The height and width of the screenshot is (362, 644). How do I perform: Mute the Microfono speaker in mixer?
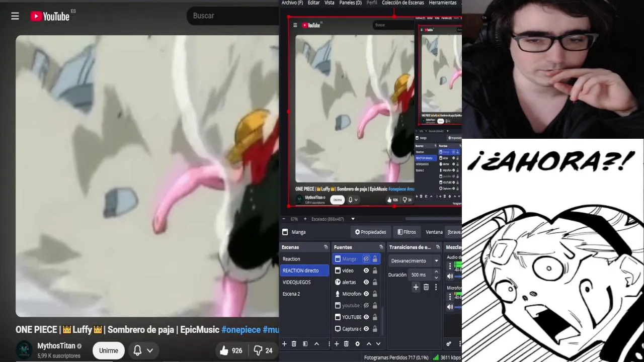[450, 307]
